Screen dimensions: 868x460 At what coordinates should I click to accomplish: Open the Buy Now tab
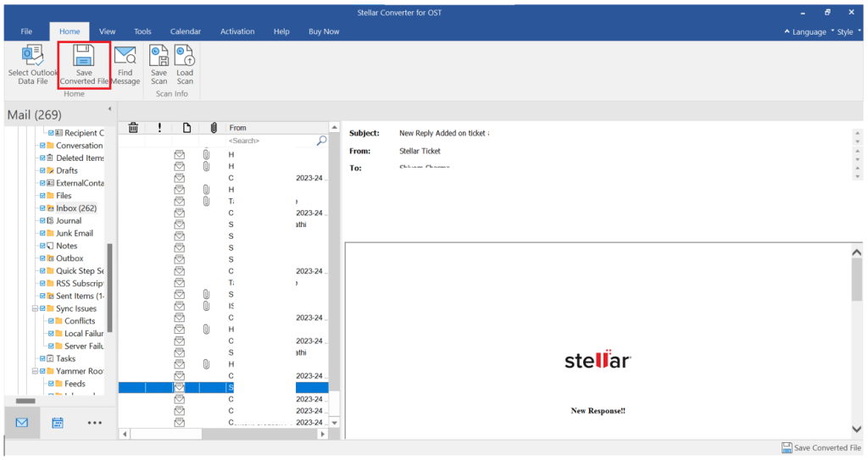coord(324,31)
